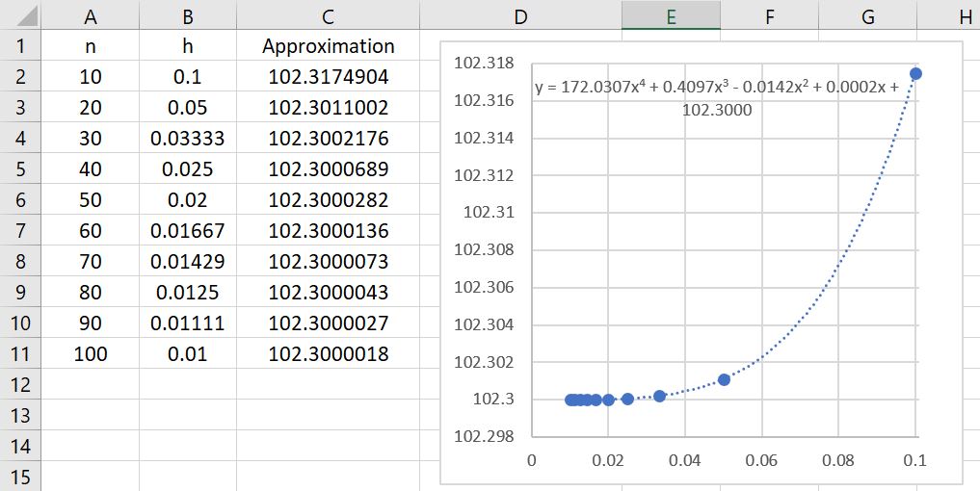
Task: Select cell with h value 0.0125
Action: click(x=187, y=293)
